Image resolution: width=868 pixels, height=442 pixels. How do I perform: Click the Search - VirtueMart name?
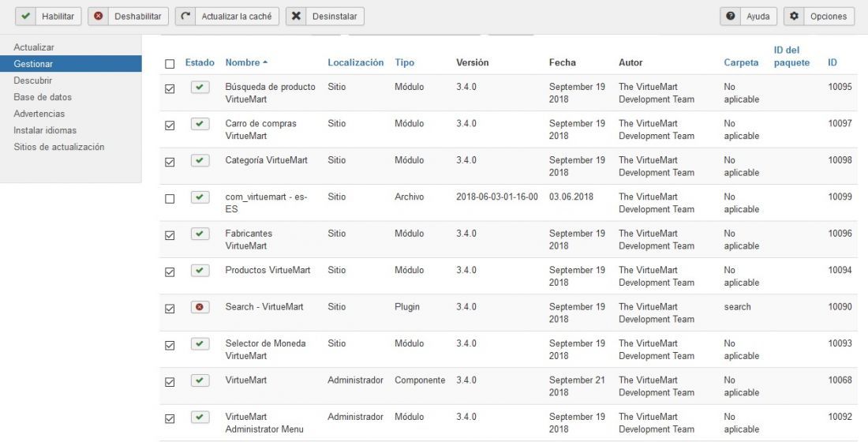click(x=264, y=306)
